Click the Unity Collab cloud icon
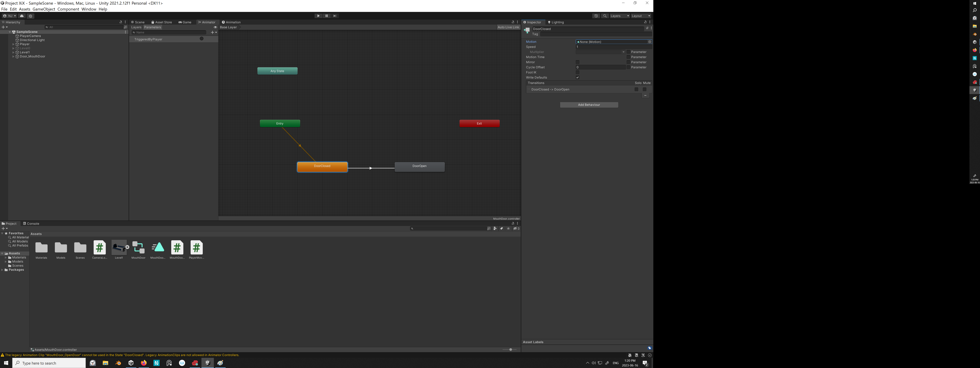 tap(21, 16)
